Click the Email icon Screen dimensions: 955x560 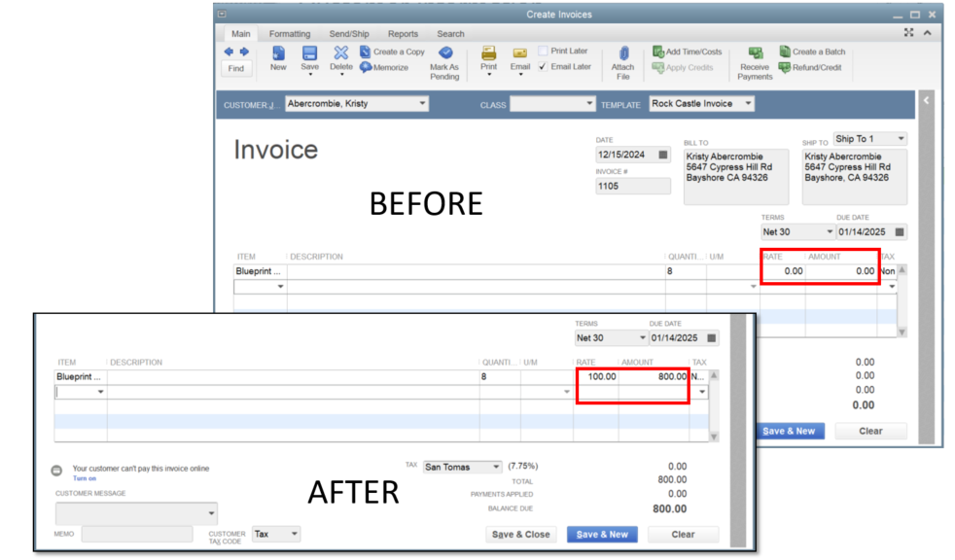click(520, 53)
